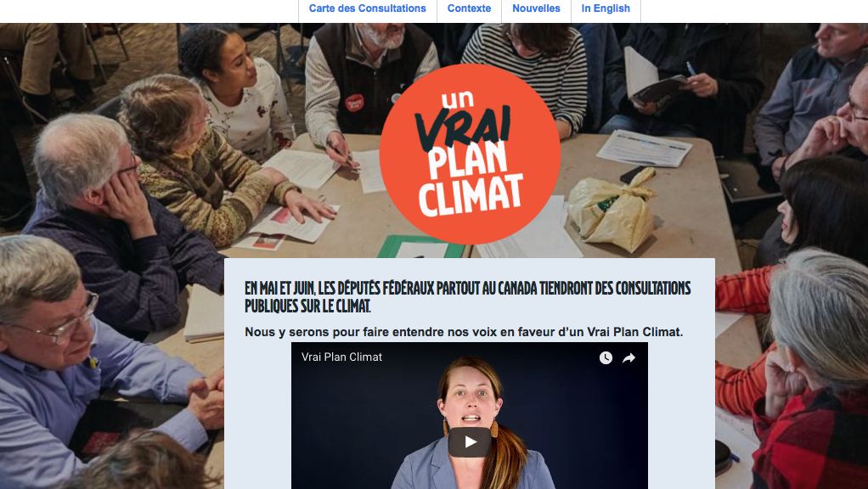Click the printed form on the table's right side
The width and height of the screenshot is (868, 489).
point(645,149)
